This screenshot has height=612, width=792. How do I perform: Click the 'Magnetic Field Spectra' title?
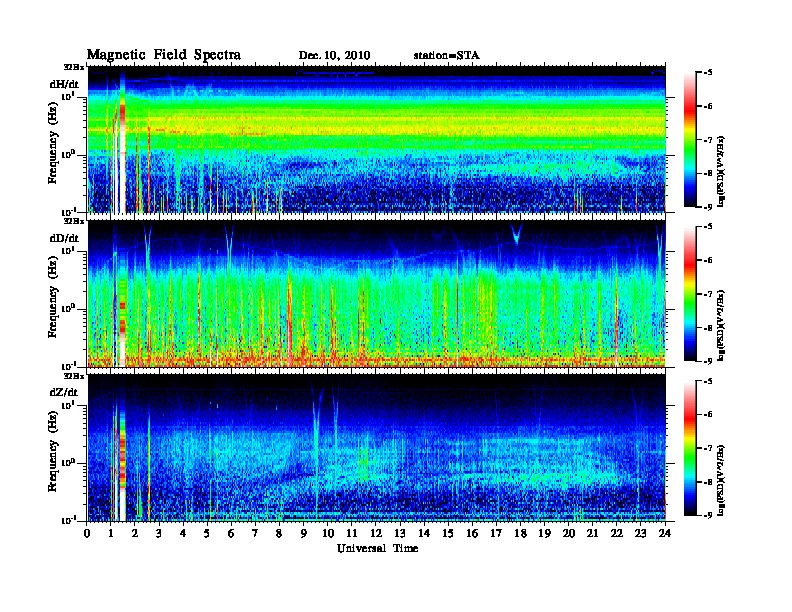164,55
